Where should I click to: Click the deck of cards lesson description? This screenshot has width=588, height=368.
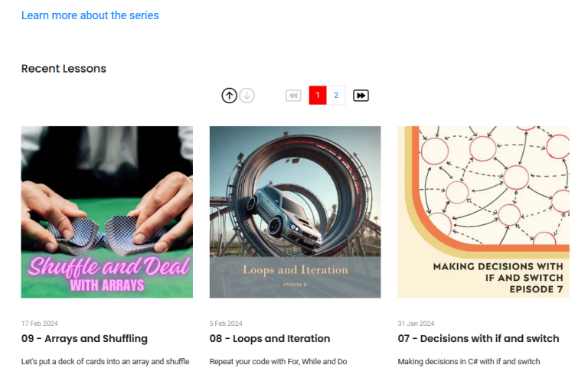(105, 361)
